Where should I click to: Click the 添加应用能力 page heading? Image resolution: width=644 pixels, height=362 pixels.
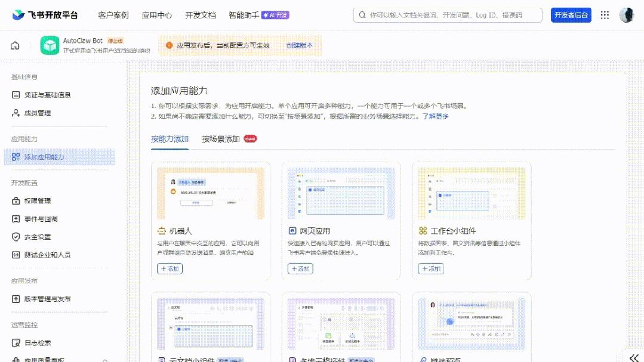tap(179, 91)
